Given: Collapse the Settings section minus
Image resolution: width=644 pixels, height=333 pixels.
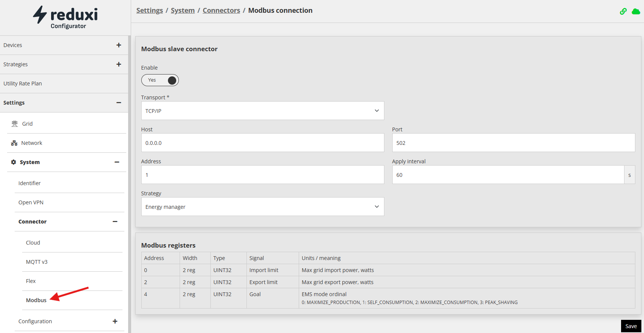Looking at the screenshot, I should tap(119, 103).
